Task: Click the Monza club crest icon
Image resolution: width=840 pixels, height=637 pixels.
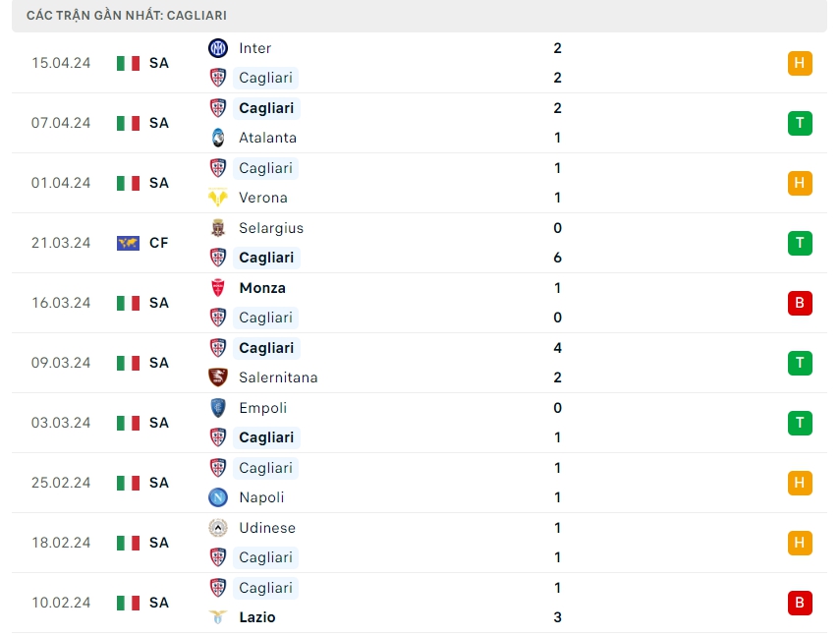Action: coord(218,288)
